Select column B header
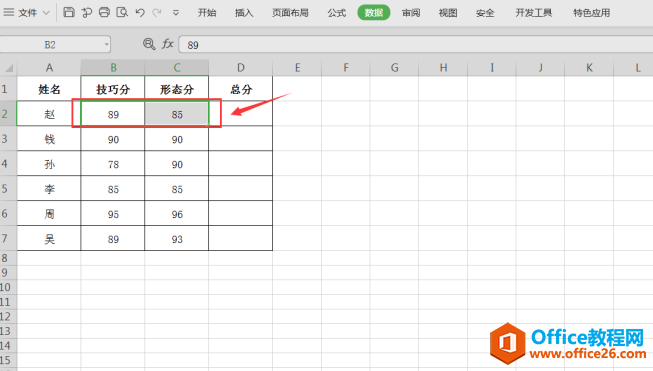 (x=113, y=67)
